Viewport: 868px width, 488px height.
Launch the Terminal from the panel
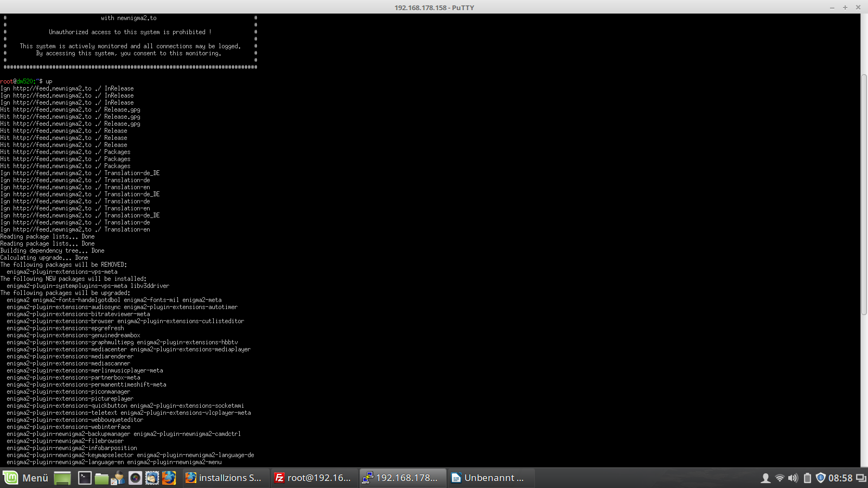tap(85, 478)
